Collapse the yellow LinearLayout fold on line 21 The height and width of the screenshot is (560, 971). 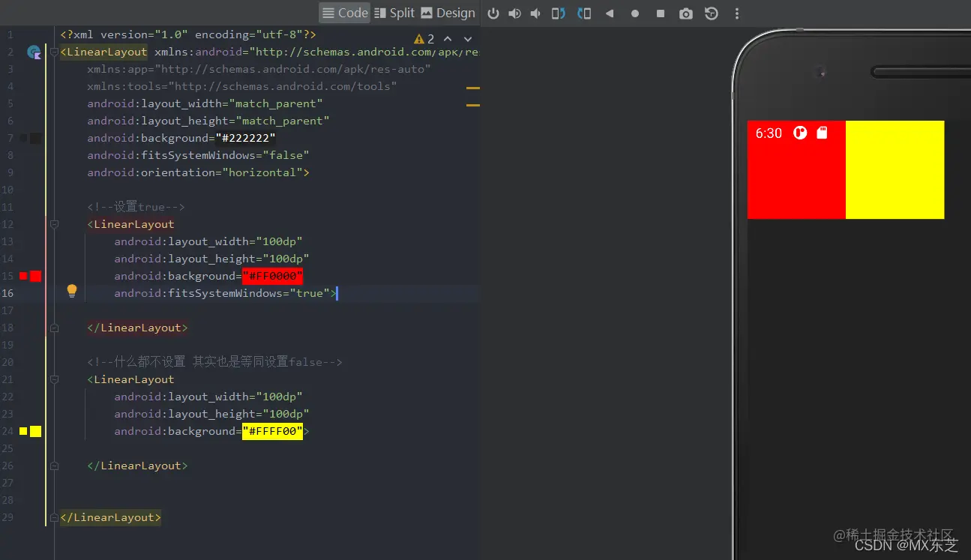(54, 379)
